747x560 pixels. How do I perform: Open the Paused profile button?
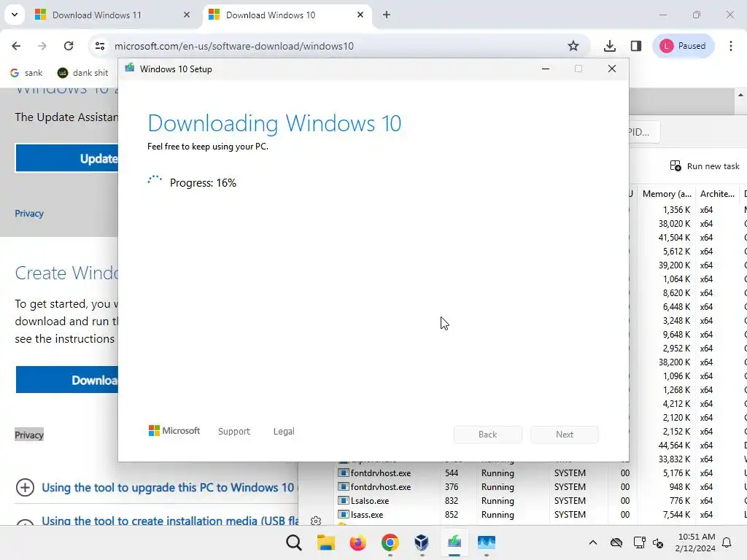coord(683,46)
